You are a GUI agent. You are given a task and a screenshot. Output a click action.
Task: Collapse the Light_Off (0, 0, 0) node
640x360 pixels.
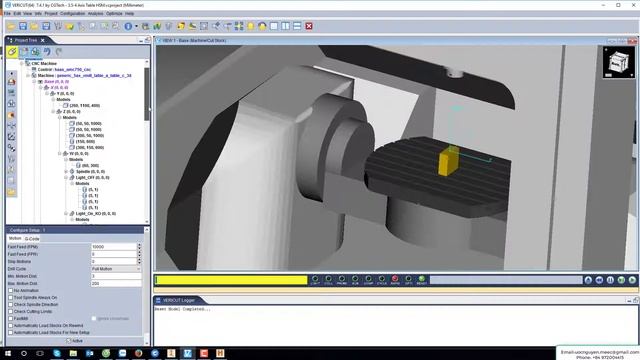[x=66, y=178]
